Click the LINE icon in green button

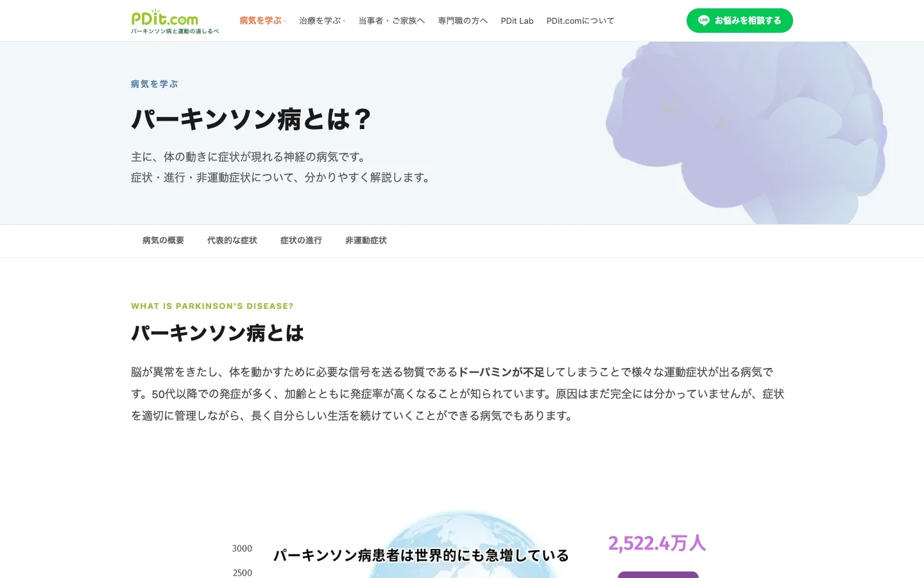pyautogui.click(x=704, y=21)
